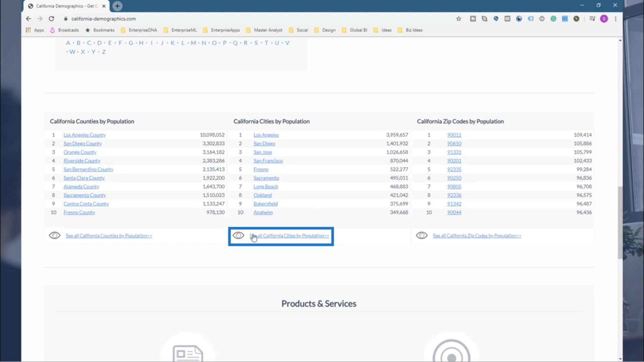Image resolution: width=644 pixels, height=362 pixels.
Task: Open the Santa Clara County link
Action: (x=84, y=178)
